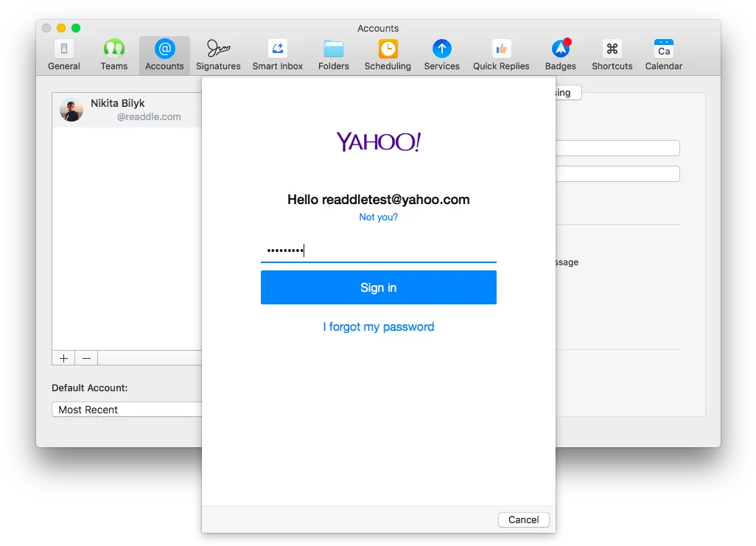Open the Default Account Most Recent dropdown
Screen dimensions: 756x546
tap(127, 410)
